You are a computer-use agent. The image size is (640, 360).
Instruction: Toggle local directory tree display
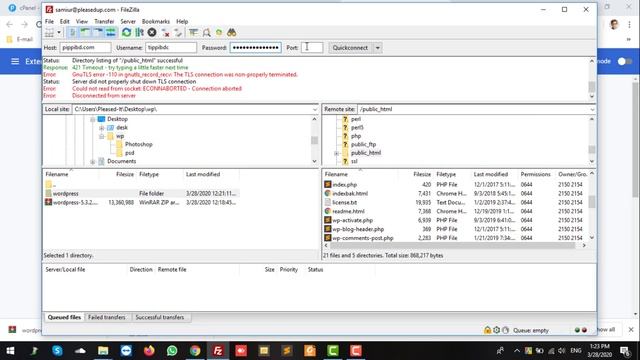click(85, 33)
